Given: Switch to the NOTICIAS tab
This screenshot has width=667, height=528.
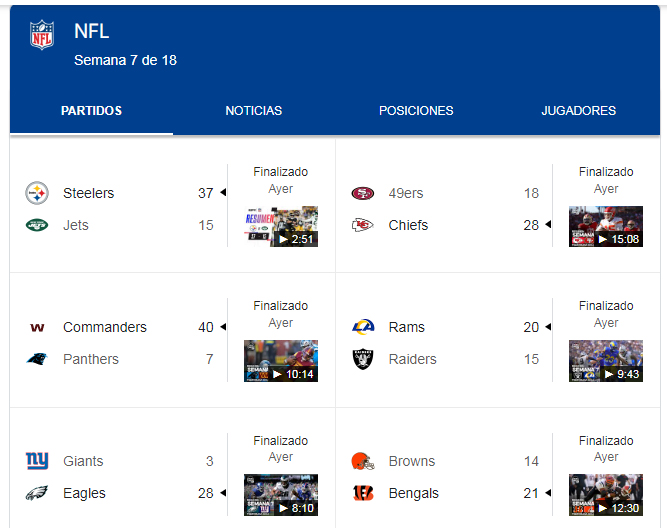Looking at the screenshot, I should coord(254,111).
